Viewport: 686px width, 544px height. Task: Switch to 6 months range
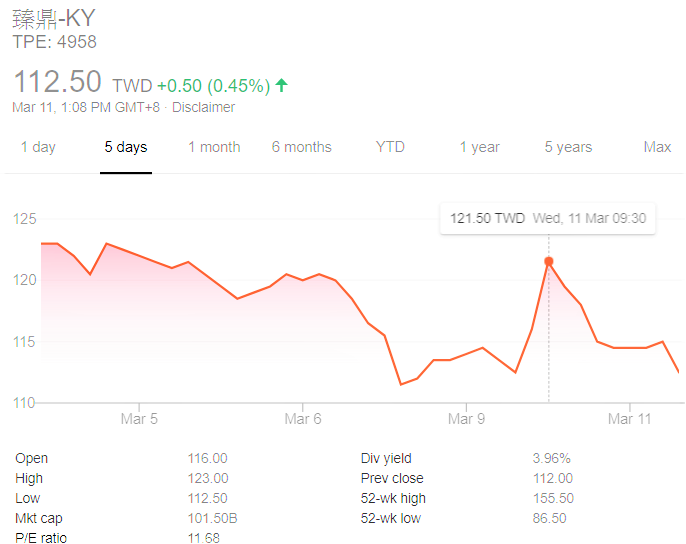pos(301,147)
